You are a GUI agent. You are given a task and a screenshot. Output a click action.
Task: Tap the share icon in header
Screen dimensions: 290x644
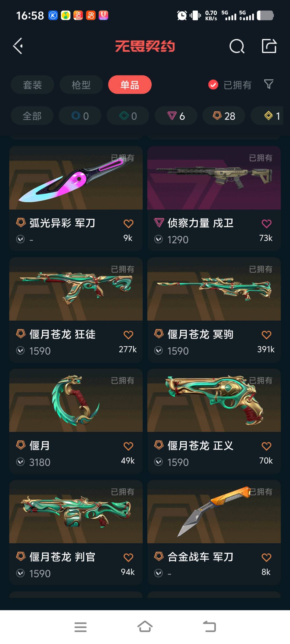[269, 46]
